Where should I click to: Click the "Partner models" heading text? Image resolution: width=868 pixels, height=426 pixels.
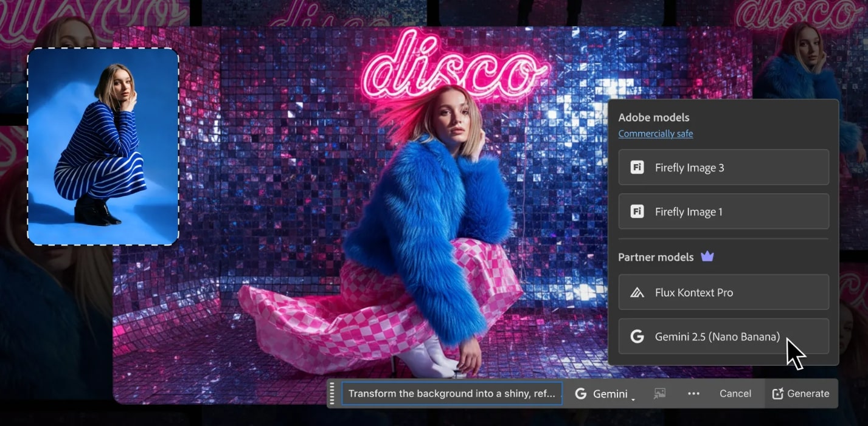coord(656,257)
